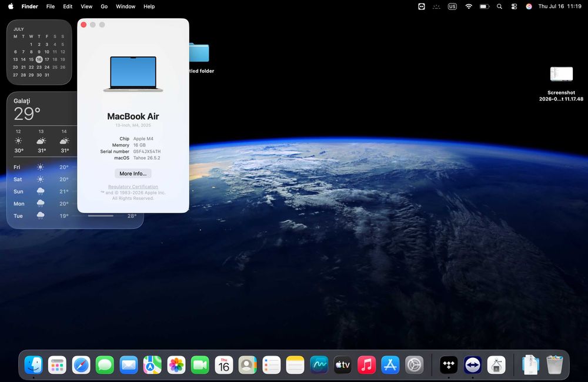Click the date and time in the menu bar

tap(560, 6)
